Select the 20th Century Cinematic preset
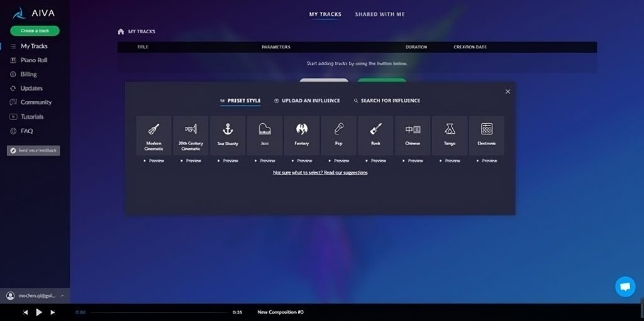 191,136
